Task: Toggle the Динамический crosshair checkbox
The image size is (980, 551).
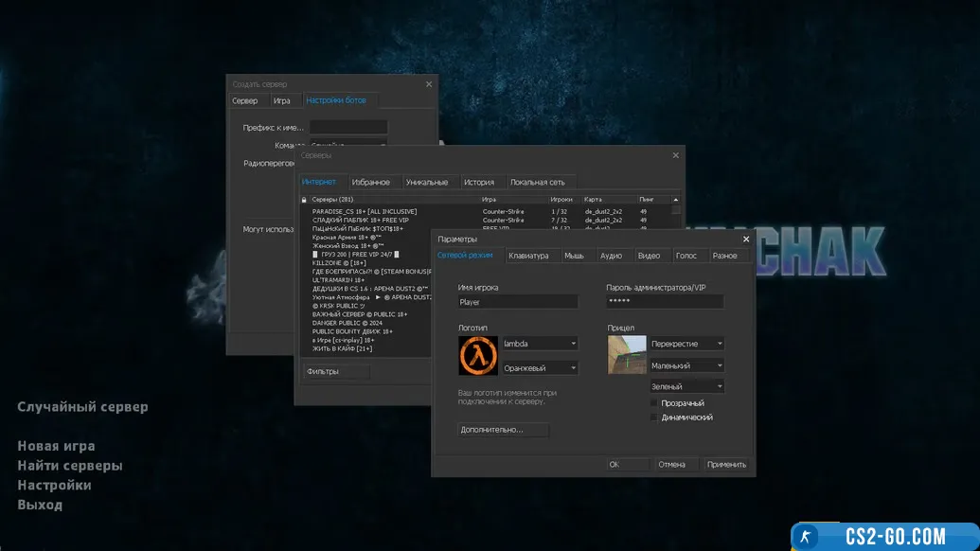Action: click(x=654, y=418)
